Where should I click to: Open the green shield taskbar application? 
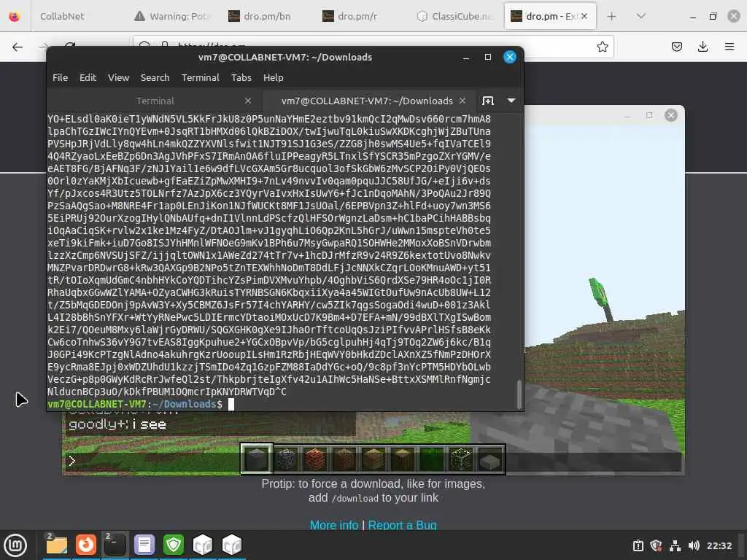click(174, 545)
